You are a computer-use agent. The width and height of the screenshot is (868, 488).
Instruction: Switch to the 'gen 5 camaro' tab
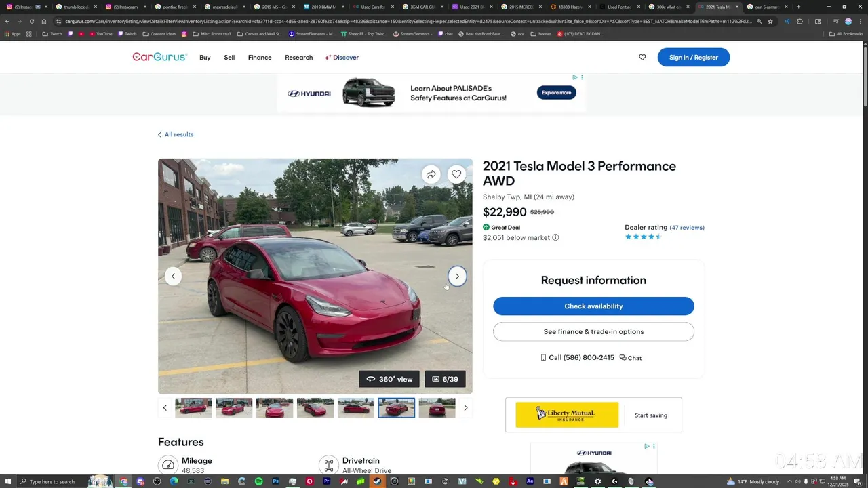(x=767, y=7)
